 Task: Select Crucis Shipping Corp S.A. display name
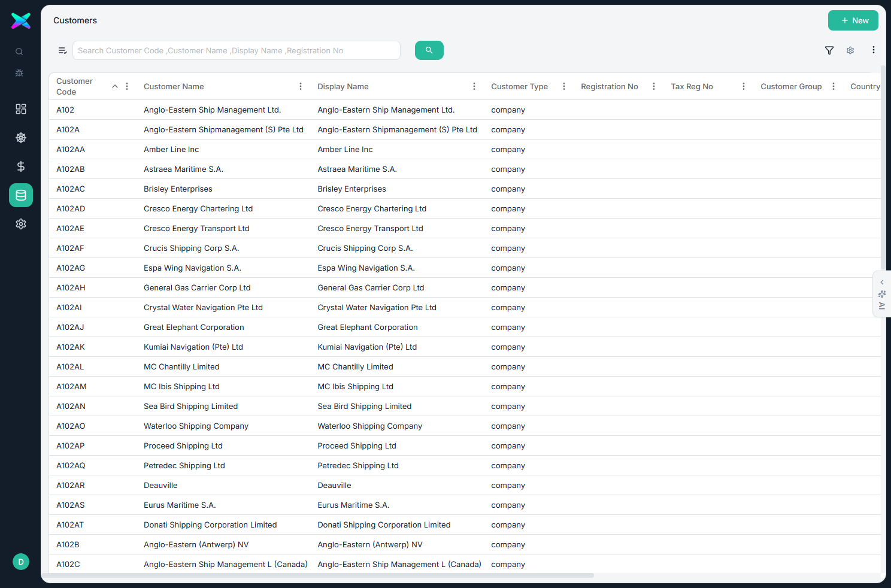(365, 248)
